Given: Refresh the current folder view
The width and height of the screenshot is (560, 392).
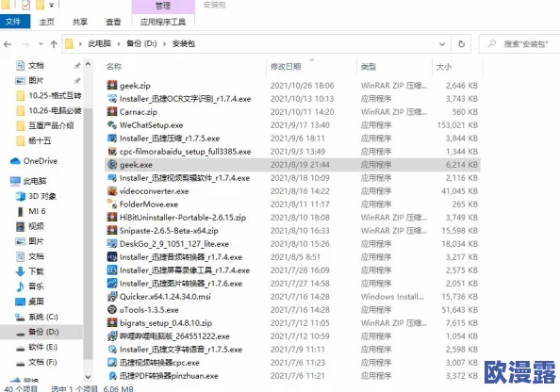Looking at the screenshot, I should pos(461,44).
